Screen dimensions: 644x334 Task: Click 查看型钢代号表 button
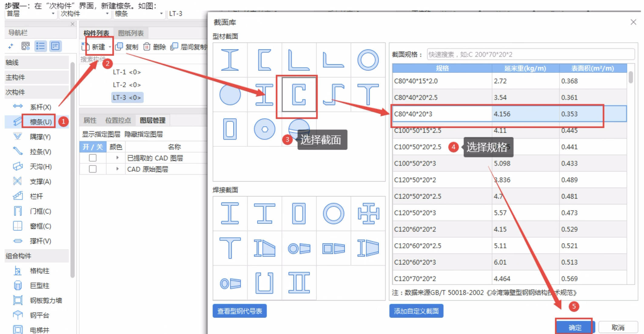pos(240,311)
